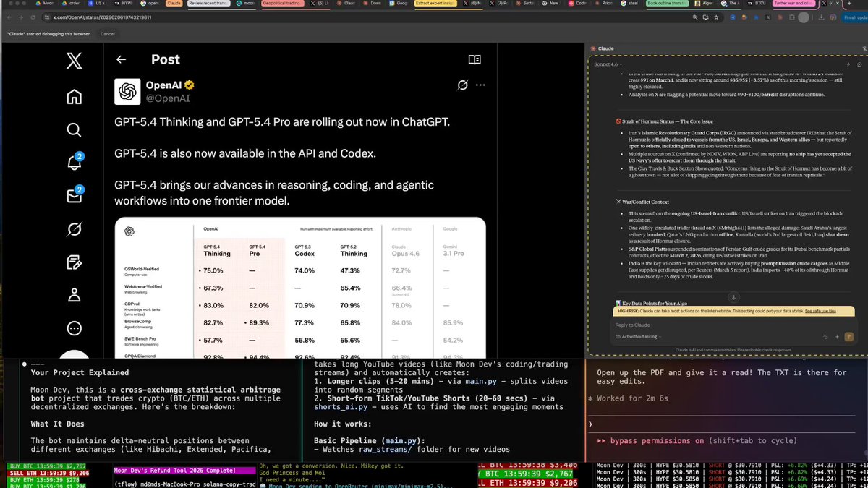The height and width of the screenshot is (488, 868).
Task: Click the scroll-to-bottom arrow in Claude panel
Action: tap(733, 297)
